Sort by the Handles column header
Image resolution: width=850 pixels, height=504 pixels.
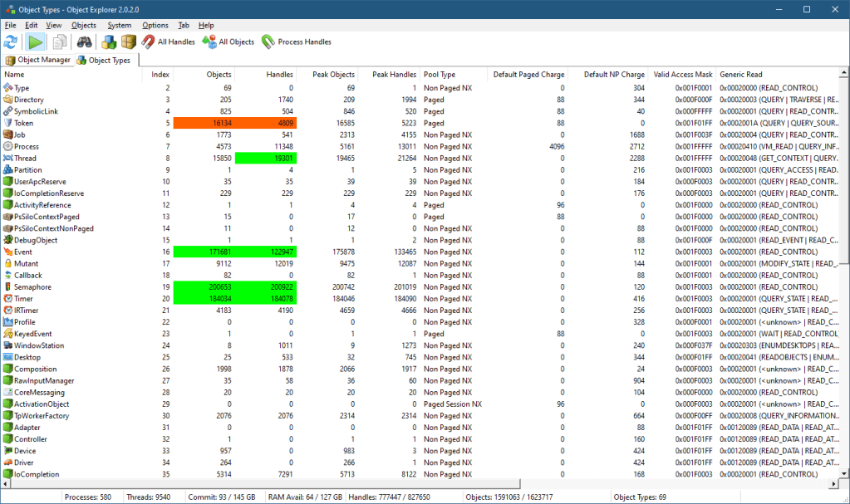[279, 75]
